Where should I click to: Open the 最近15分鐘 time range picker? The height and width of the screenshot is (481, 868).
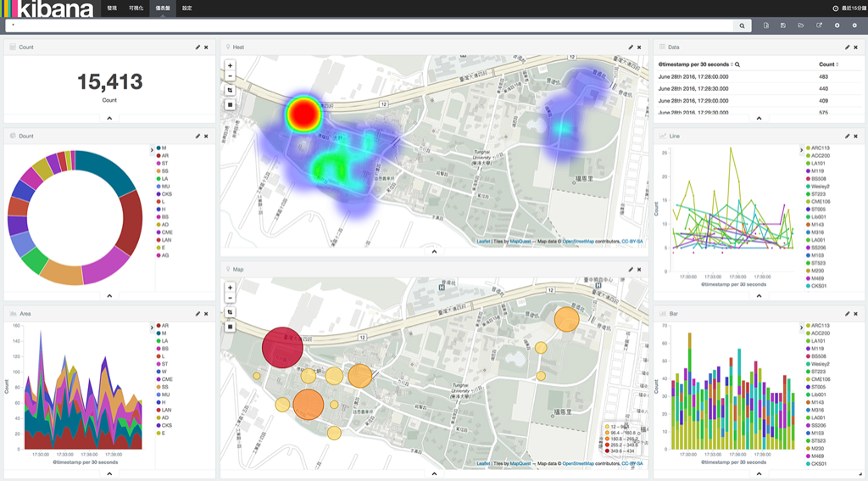pyautogui.click(x=848, y=8)
